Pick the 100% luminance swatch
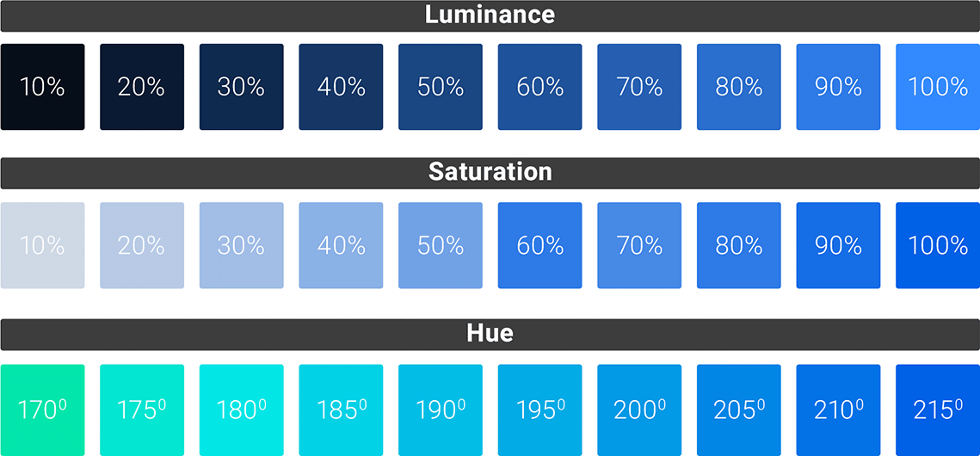 point(938,87)
